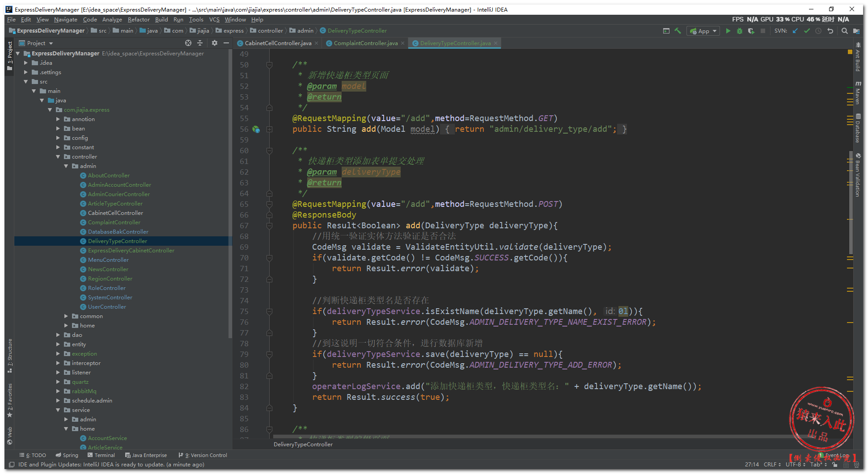Expand the common package under controller

66,316
